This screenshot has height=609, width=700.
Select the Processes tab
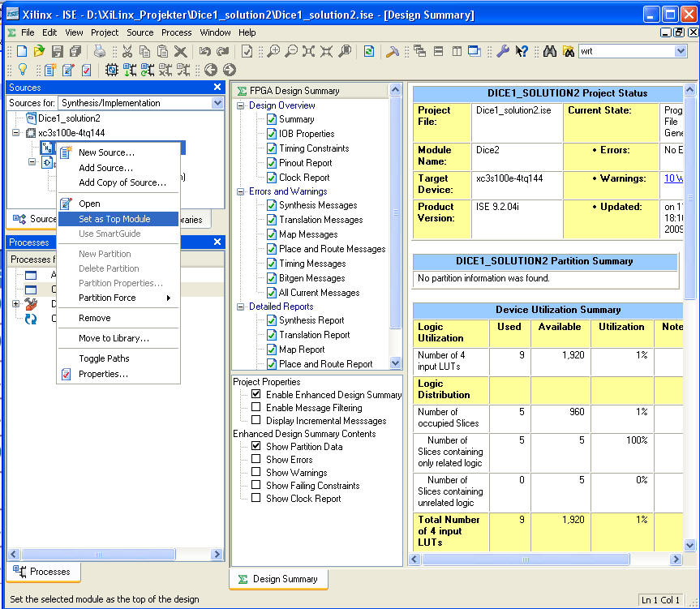click(x=43, y=572)
